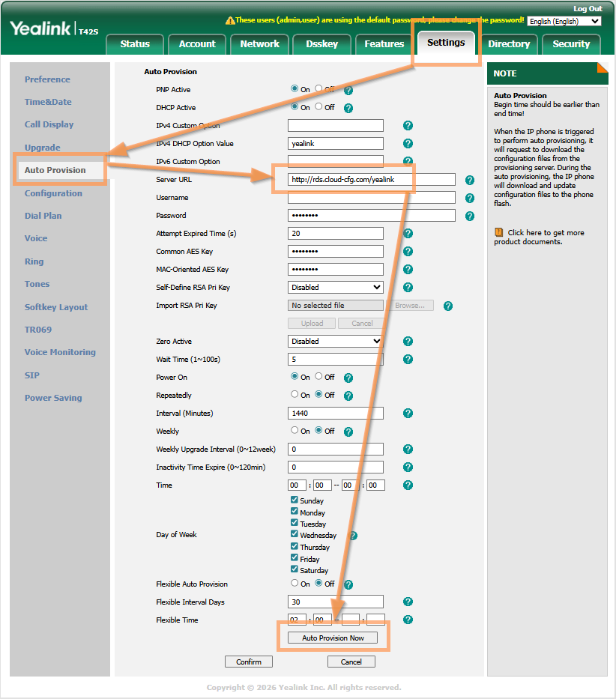Open the Zero Active dropdown
The height and width of the screenshot is (699, 616).
click(336, 342)
